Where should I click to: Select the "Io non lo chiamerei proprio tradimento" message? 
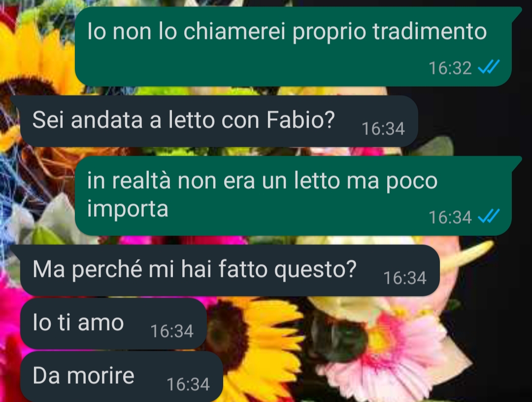[x=293, y=46]
